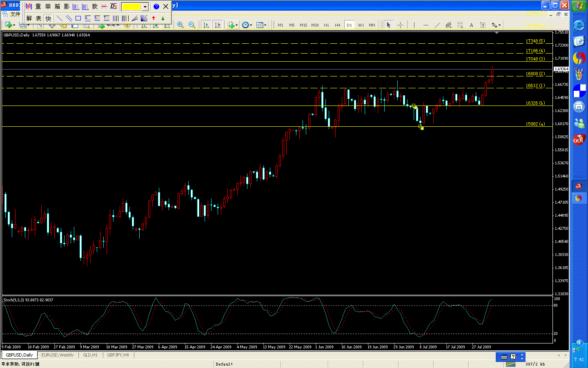Screen dimensions: 588x368
Task: Toggle chart auto scroll
Action: (x=206, y=25)
